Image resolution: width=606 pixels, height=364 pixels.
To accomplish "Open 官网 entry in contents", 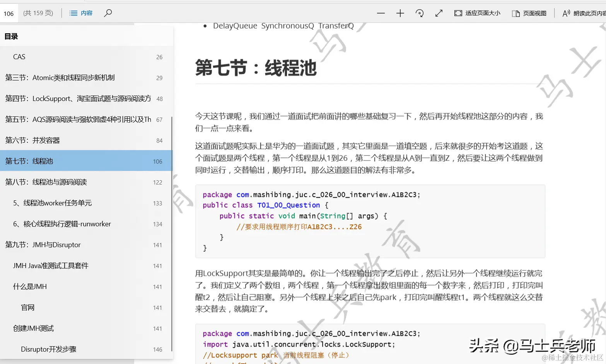I will 87,308.
